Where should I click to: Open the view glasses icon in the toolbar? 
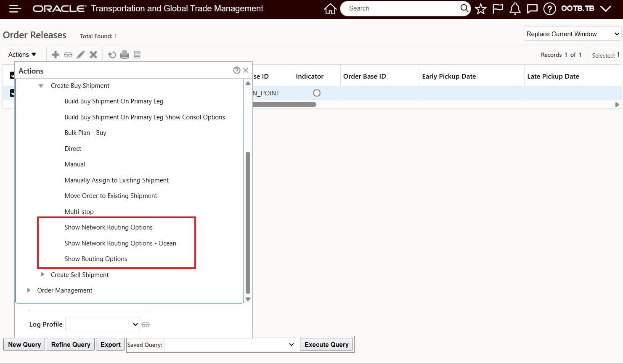point(68,54)
